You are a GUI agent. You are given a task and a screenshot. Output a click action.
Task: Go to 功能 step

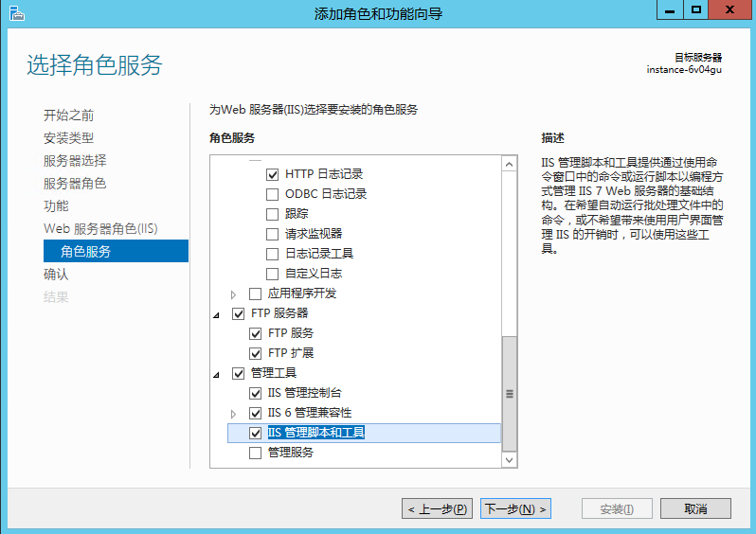(56, 205)
